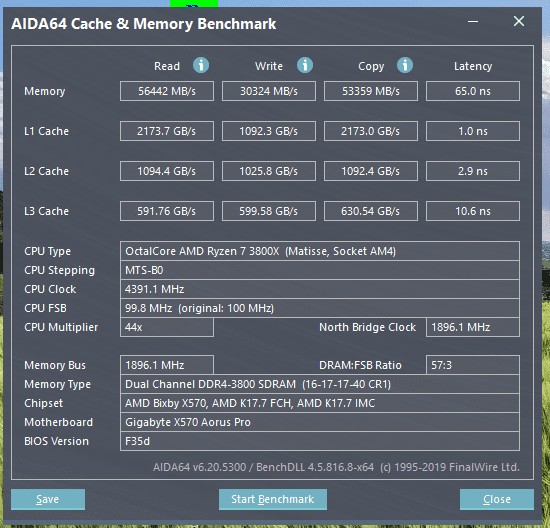Select L1 Cache write 1092.3 GB/s
Viewport: 550px width, 528px height.
coord(269,131)
